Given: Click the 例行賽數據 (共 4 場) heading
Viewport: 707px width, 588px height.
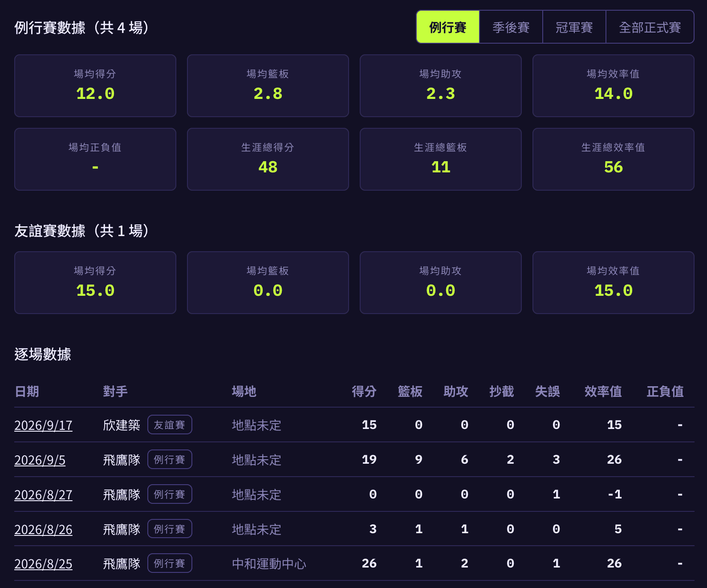Looking at the screenshot, I should 81,28.
